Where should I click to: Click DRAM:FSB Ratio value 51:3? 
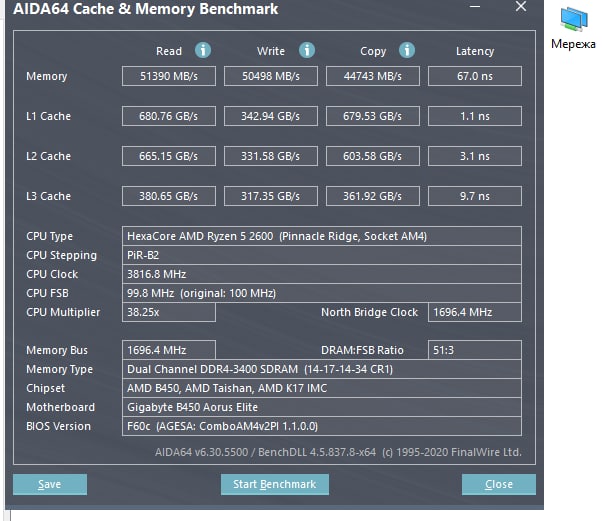tap(475, 350)
